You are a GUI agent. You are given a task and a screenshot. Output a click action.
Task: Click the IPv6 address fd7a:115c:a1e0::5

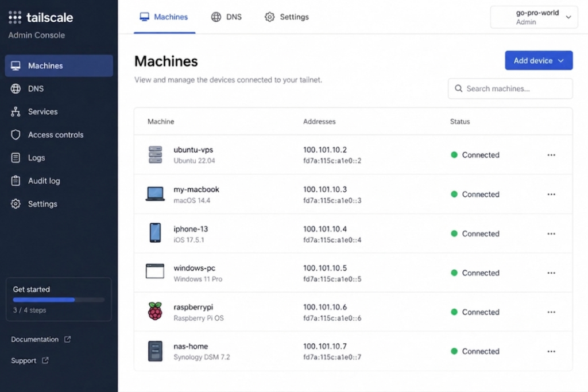coord(332,279)
